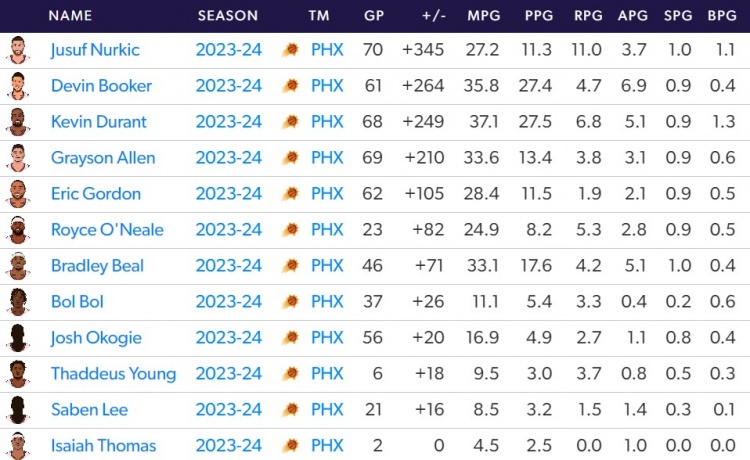Click Kevin Durant's avatar image
The image size is (750, 460).
(x=17, y=122)
